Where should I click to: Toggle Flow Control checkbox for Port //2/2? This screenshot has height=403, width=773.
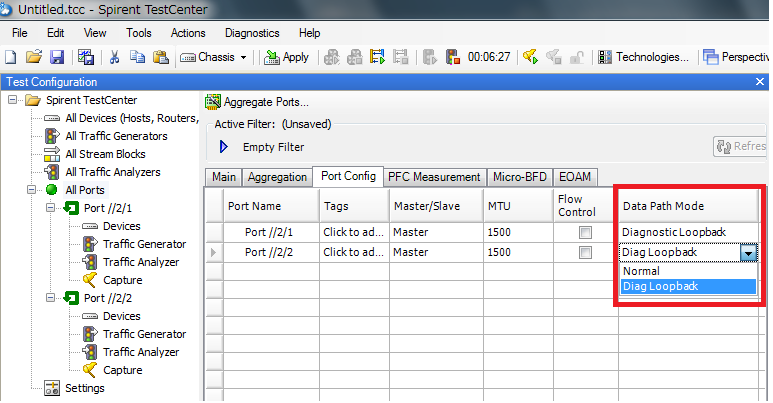click(585, 253)
